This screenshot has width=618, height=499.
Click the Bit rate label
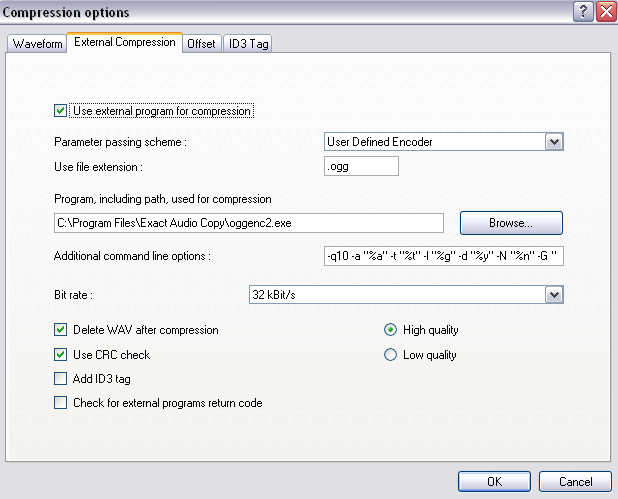click(73, 295)
